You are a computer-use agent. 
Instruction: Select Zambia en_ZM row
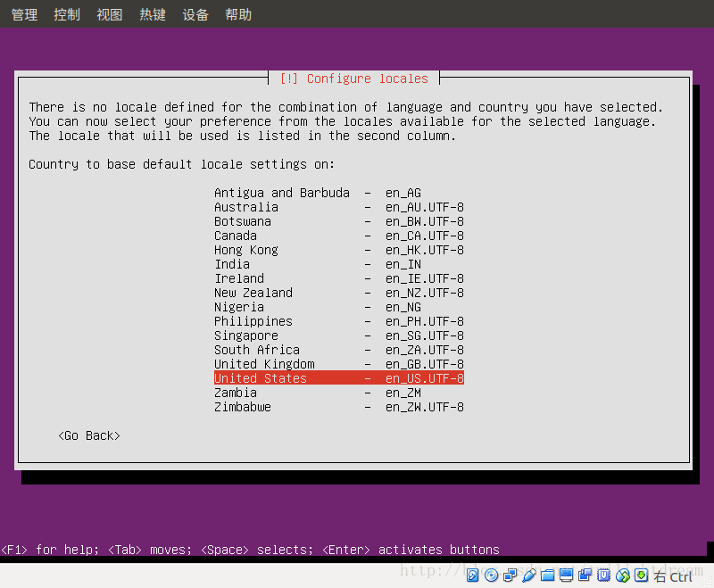339,393
